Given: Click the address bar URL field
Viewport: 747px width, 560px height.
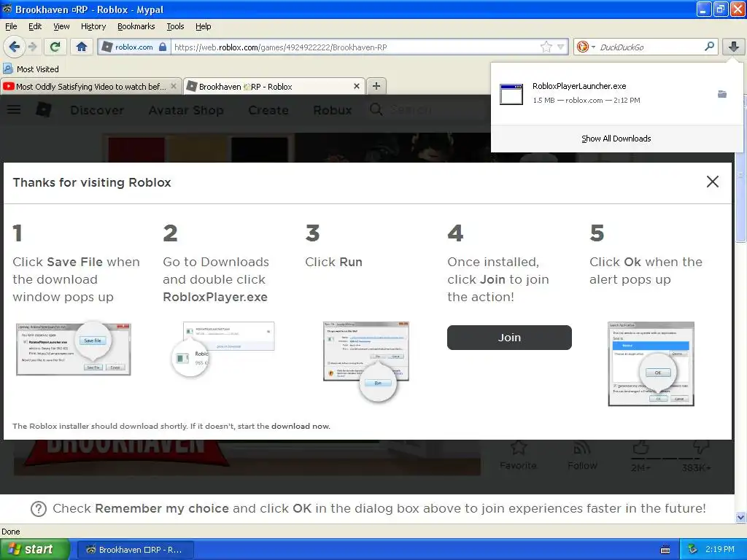Looking at the screenshot, I should pyautogui.click(x=355, y=47).
